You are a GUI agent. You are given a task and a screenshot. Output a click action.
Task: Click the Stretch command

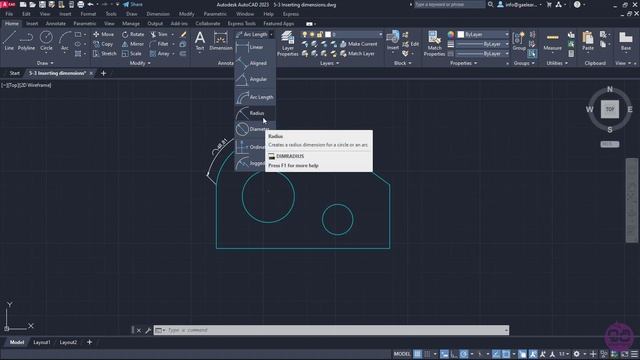(104, 53)
